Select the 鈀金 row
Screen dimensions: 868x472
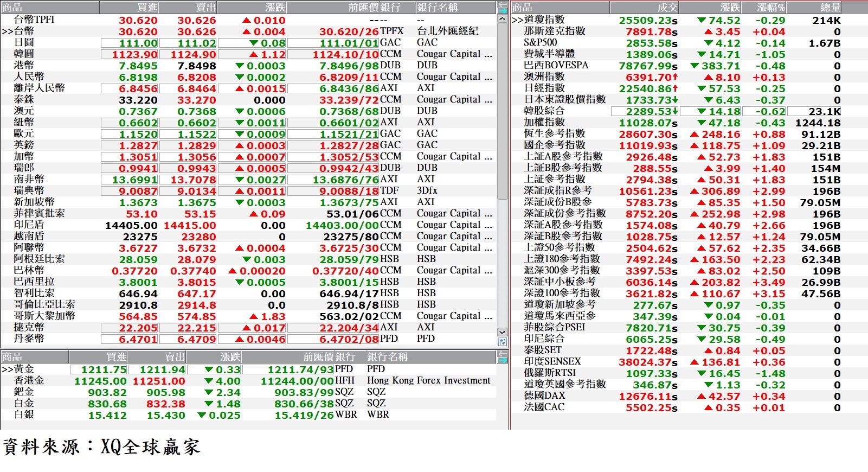click(x=248, y=392)
